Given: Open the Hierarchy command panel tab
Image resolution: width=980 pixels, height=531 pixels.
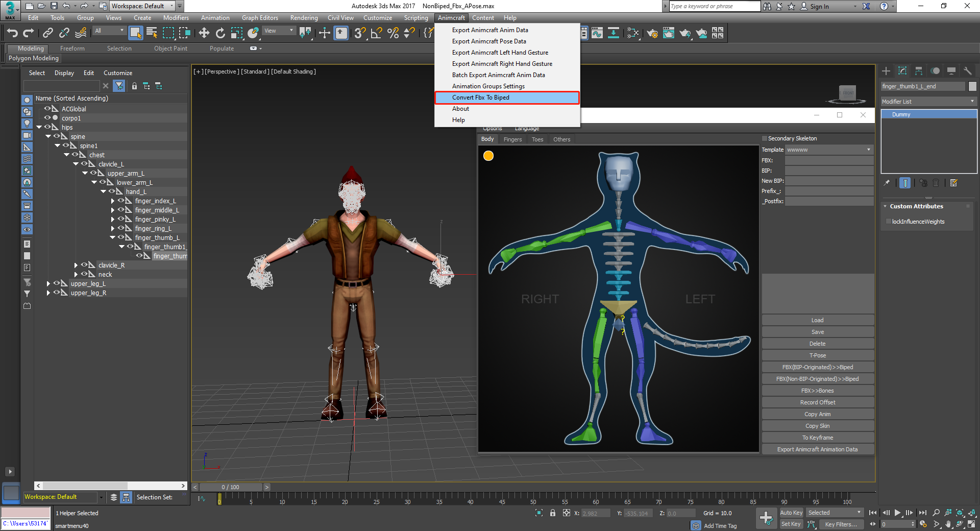Looking at the screenshot, I should [919, 71].
